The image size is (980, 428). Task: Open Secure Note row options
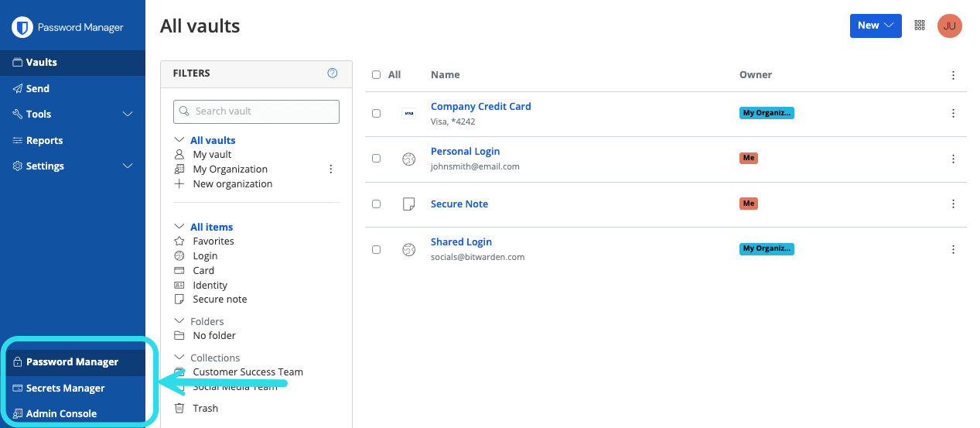pyautogui.click(x=953, y=204)
